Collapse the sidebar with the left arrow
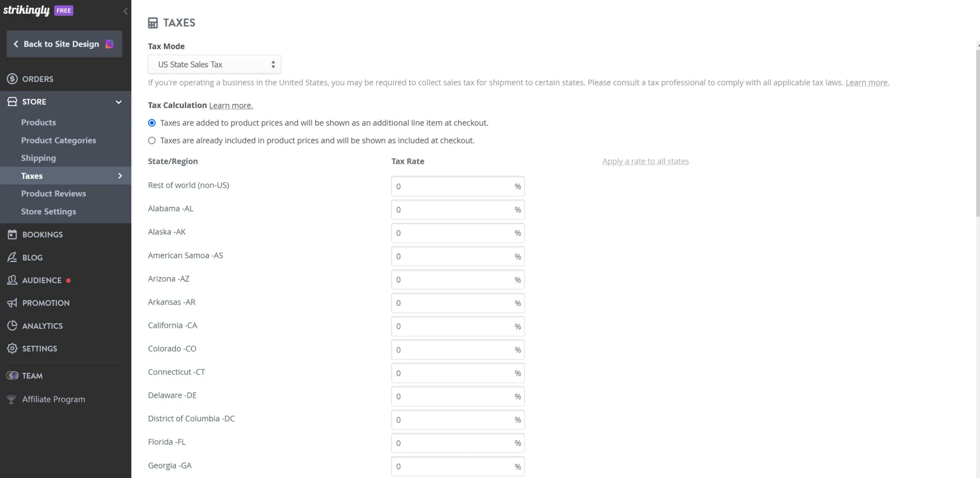This screenshot has width=980, height=478. (126, 11)
